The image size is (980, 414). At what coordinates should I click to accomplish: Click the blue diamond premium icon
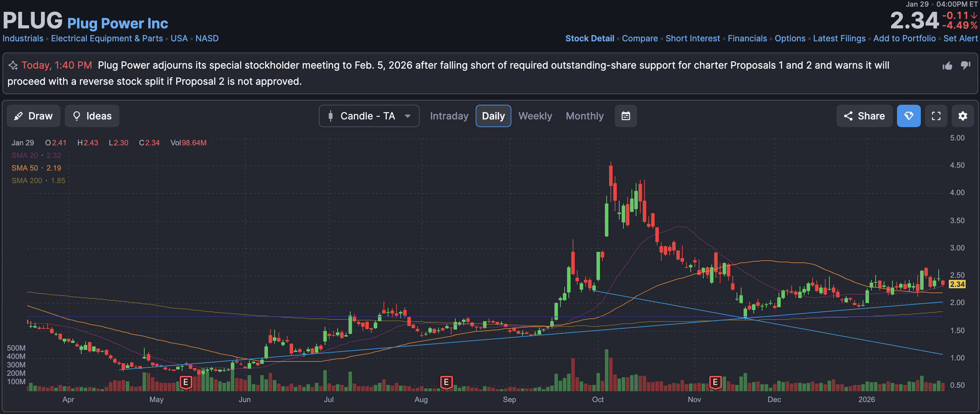click(908, 116)
